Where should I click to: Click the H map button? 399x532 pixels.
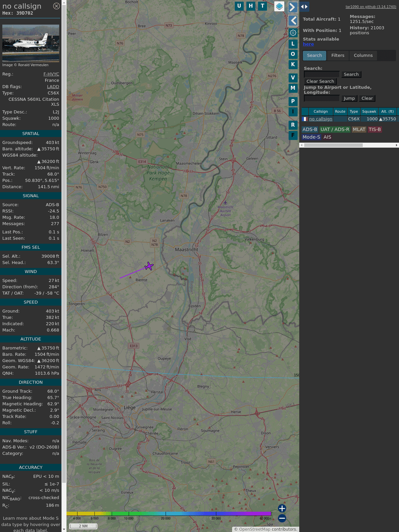[x=251, y=6]
